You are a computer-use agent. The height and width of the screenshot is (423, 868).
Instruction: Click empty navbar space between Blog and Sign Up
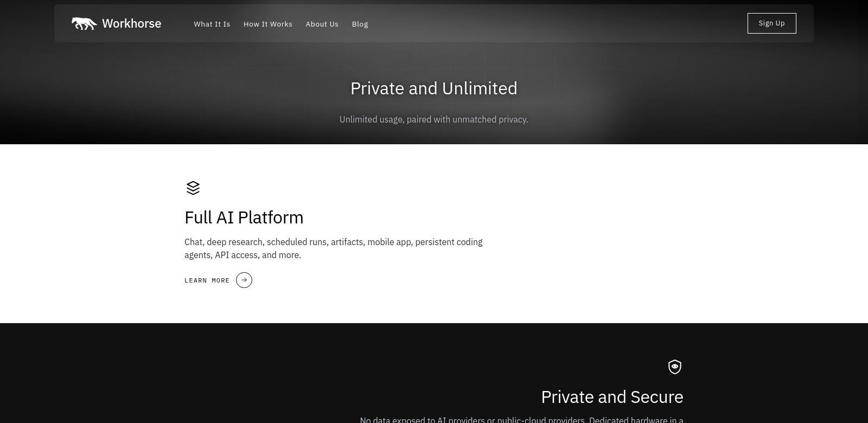(x=558, y=23)
